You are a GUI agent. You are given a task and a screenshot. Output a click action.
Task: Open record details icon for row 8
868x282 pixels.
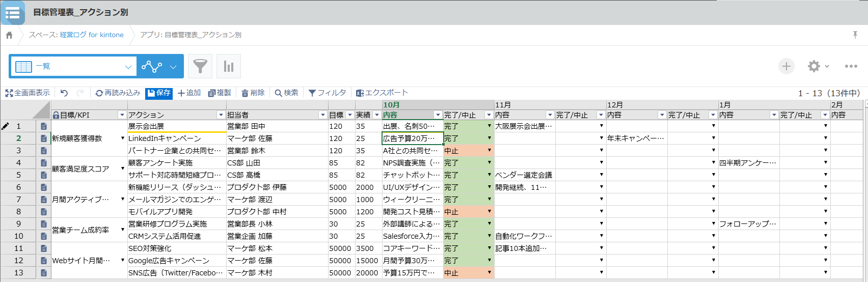pyautogui.click(x=44, y=212)
